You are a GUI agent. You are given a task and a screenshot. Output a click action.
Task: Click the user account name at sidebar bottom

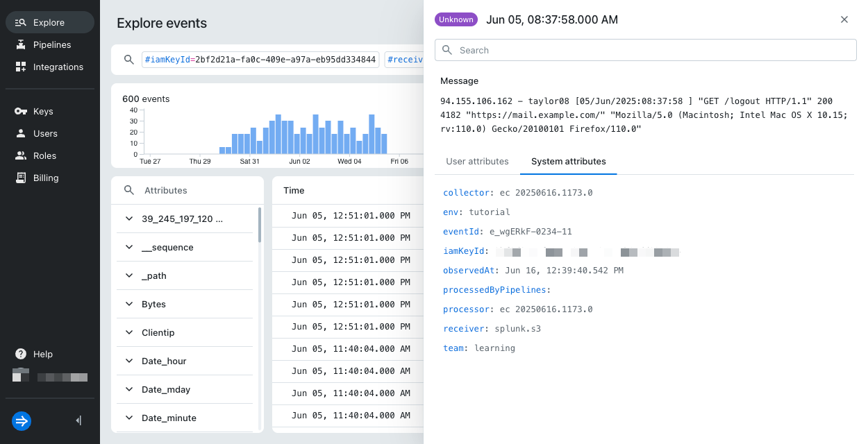coord(62,377)
